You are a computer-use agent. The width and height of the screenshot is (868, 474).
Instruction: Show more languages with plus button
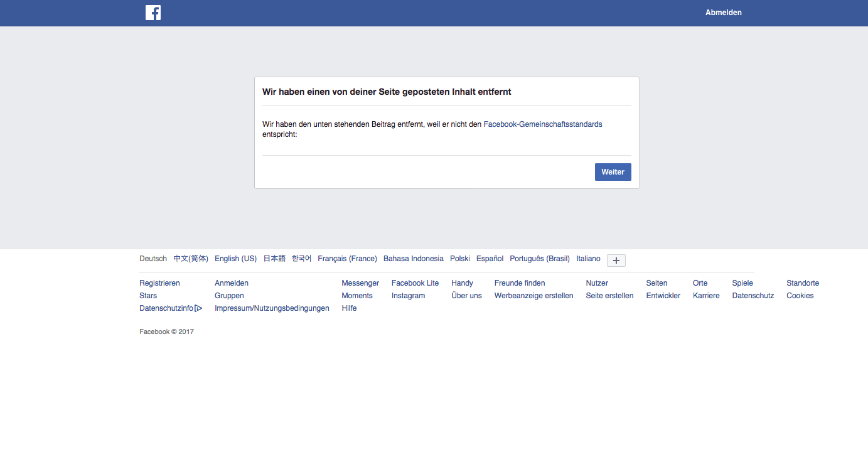coord(616,261)
